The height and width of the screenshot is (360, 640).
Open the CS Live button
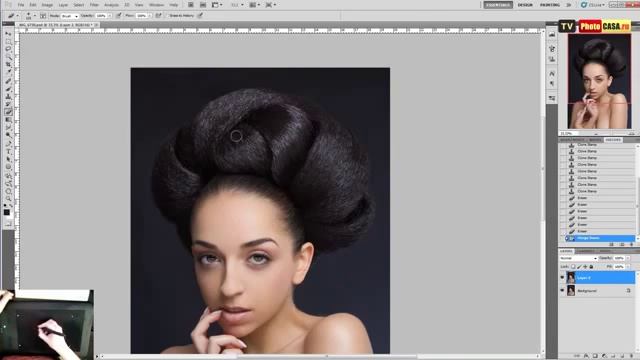point(593,5)
